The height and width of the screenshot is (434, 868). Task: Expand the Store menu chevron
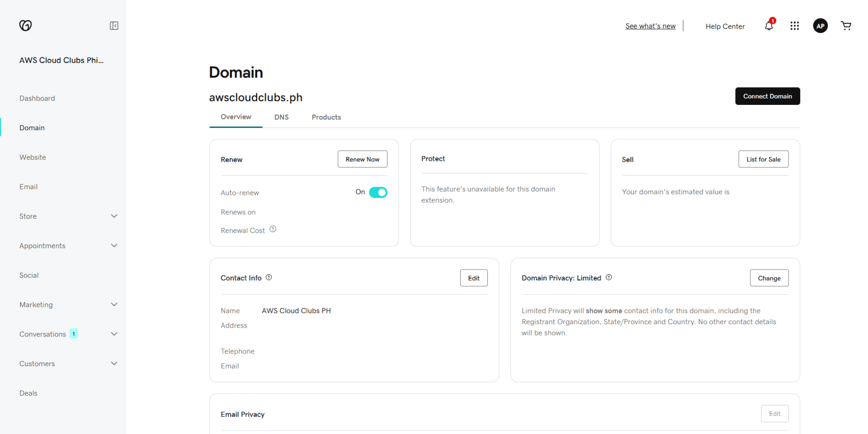click(x=114, y=216)
